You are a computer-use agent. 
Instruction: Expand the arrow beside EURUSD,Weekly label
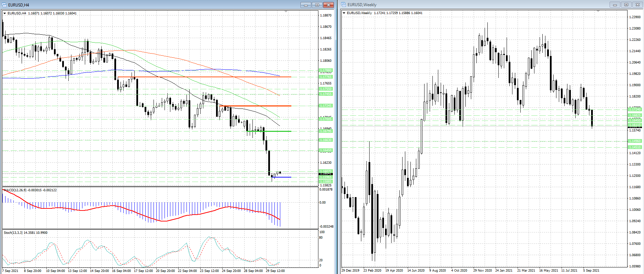coord(344,13)
